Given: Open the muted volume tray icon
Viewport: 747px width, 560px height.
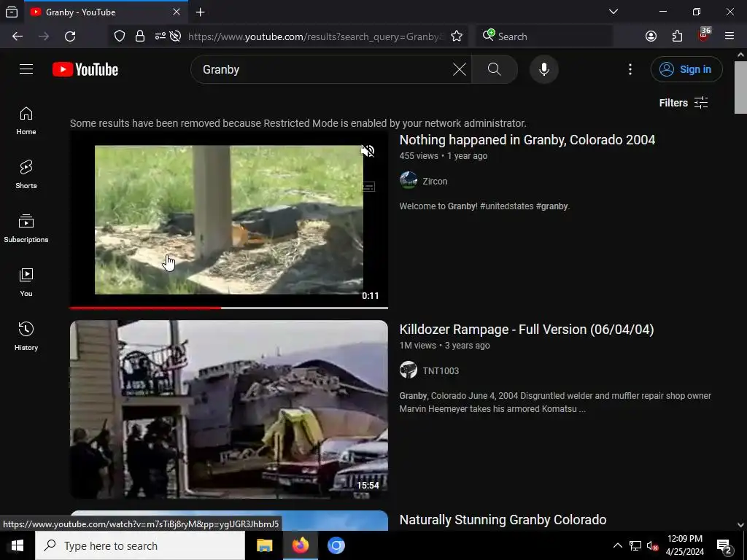Looking at the screenshot, I should [x=652, y=545].
